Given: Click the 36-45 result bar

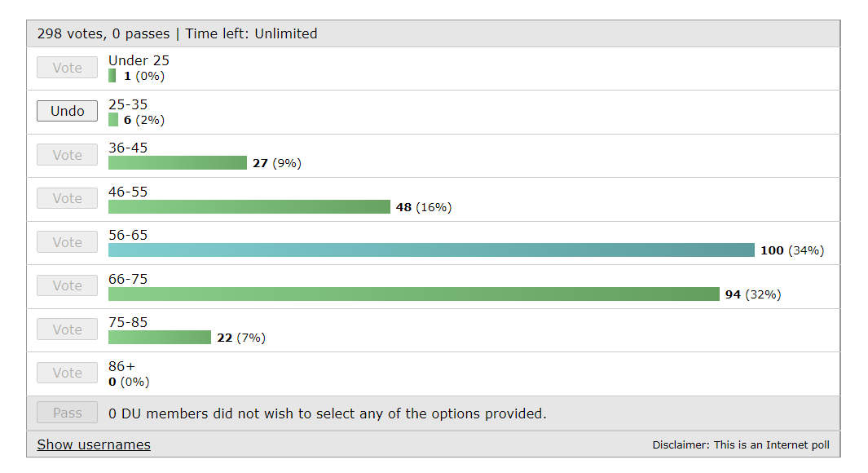Looking at the screenshot, I should tap(177, 163).
